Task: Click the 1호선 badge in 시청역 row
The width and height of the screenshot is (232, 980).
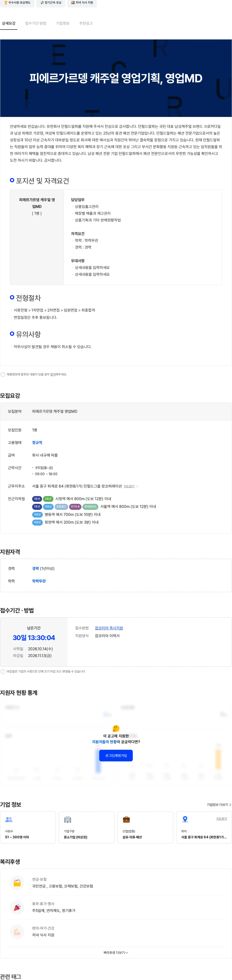Action: [x=37, y=499]
